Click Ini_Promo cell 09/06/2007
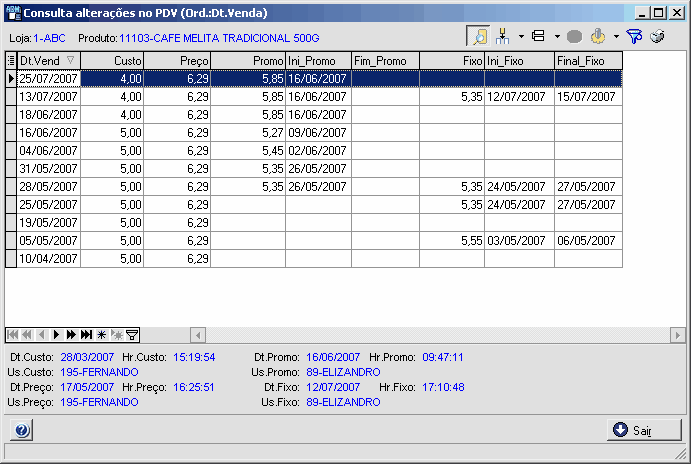 pos(319,133)
